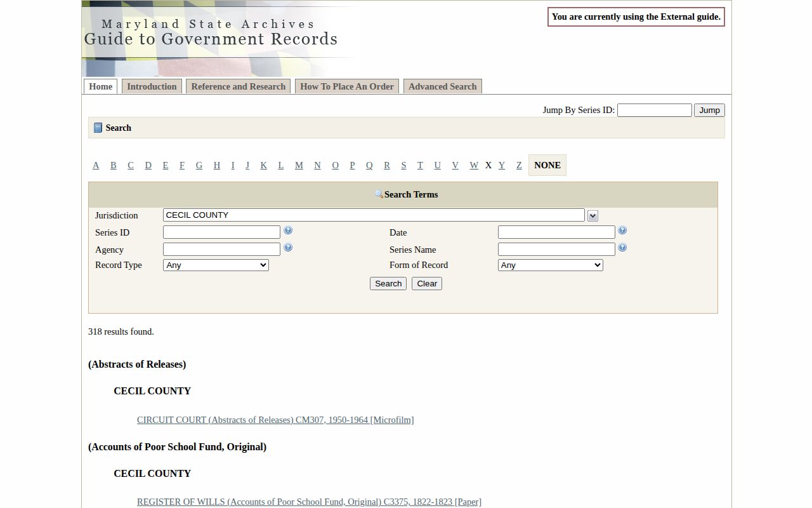
Task: Switch to the Home tab
Action: pos(100,86)
